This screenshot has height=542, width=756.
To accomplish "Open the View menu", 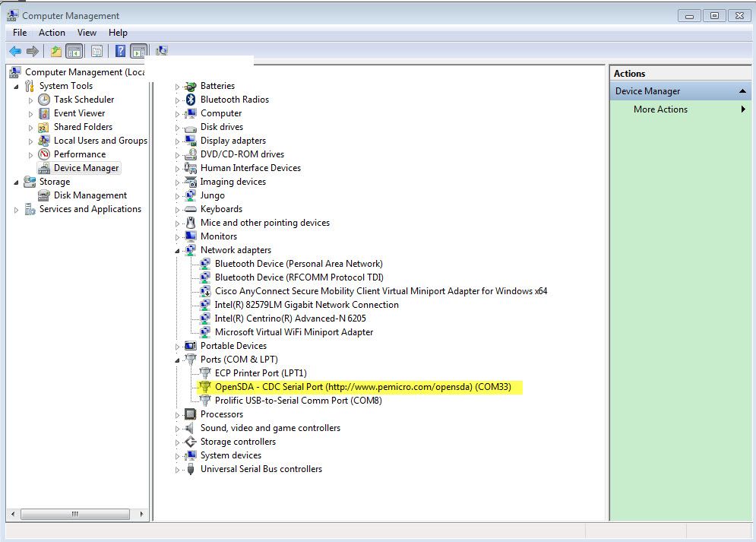I will (87, 33).
